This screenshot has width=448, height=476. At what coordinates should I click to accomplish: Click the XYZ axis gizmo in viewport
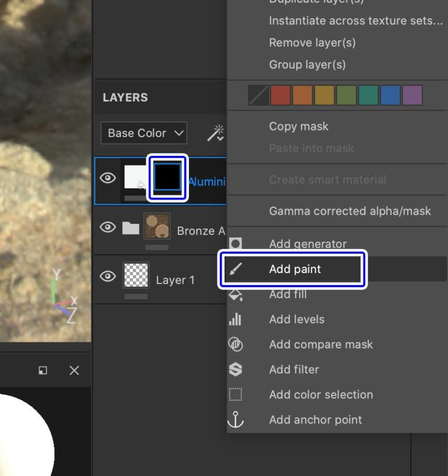64,296
